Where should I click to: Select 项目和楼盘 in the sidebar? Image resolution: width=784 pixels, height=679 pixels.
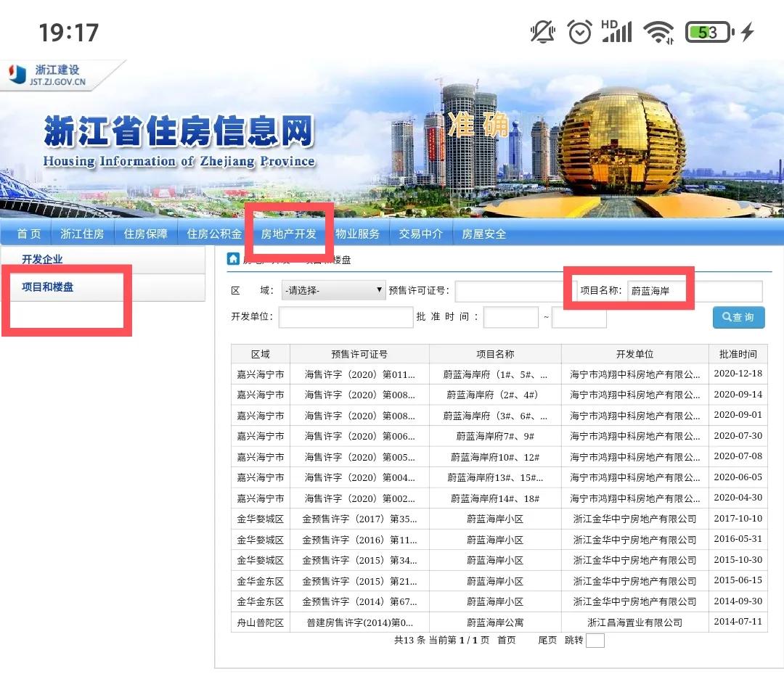point(47,287)
